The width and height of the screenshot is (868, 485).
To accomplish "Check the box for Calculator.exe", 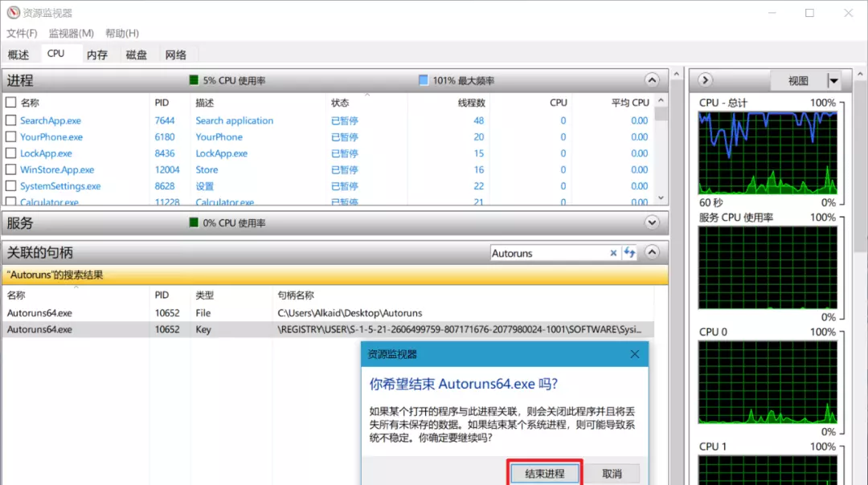I will 10,202.
